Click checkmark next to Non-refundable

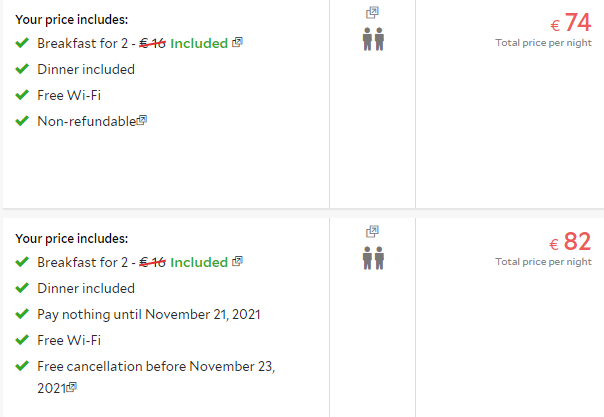click(22, 121)
